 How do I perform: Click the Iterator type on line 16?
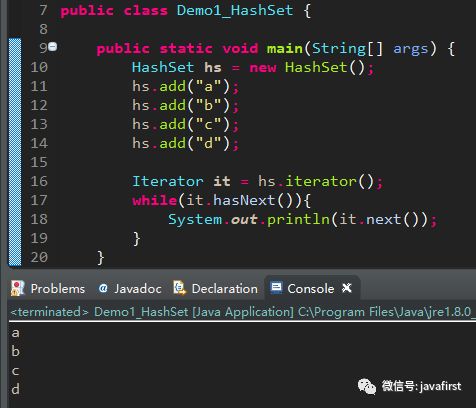(168, 182)
